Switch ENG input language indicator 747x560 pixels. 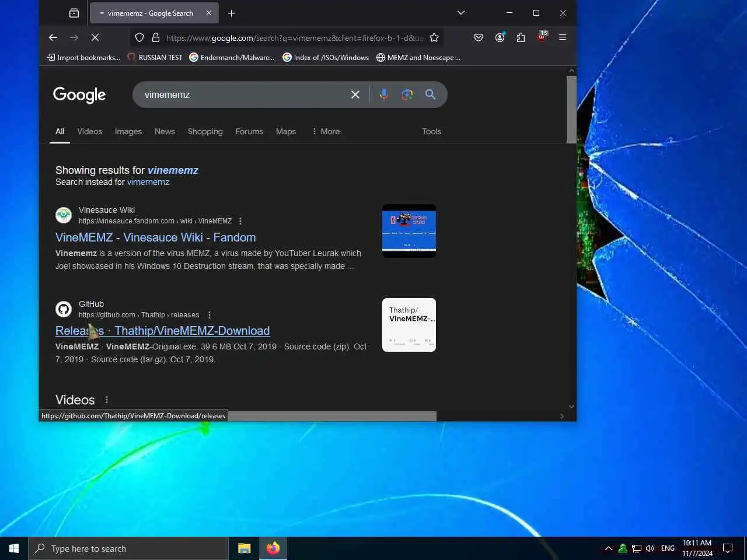(668, 548)
